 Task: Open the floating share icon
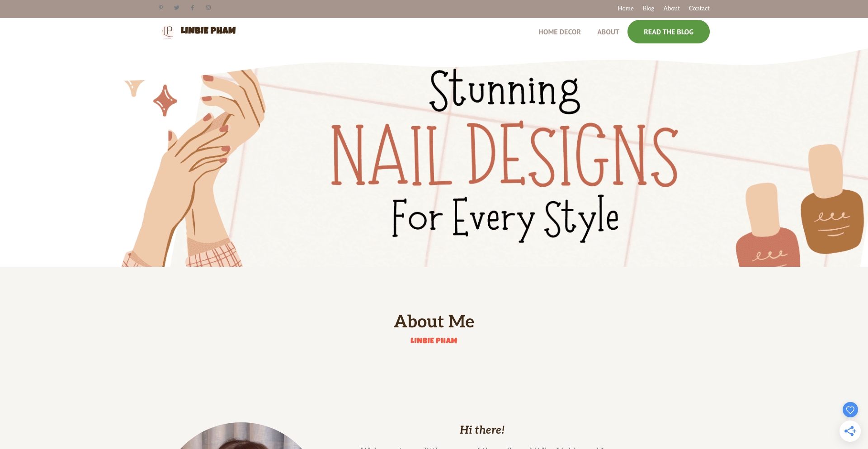(x=850, y=431)
